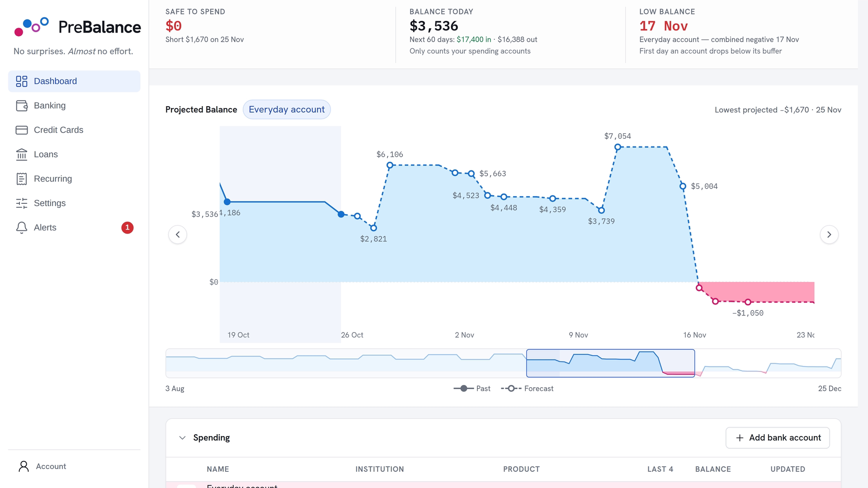Click the -$1,050 negative data point
The height and width of the screenshot is (488, 868).
click(x=748, y=302)
